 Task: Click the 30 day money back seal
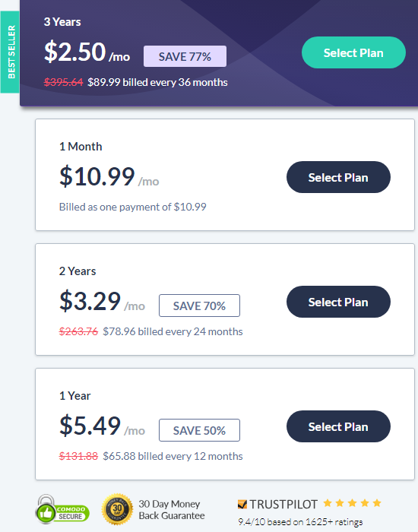[117, 509]
